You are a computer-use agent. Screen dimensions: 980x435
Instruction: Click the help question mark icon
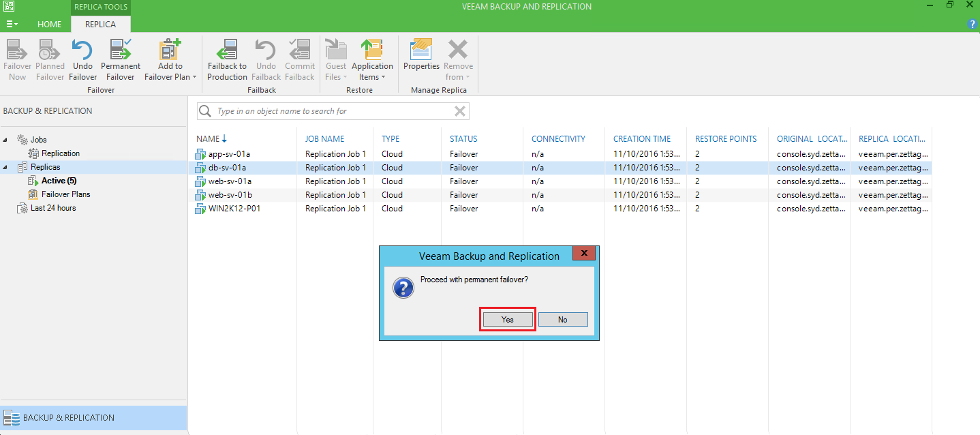click(x=972, y=24)
